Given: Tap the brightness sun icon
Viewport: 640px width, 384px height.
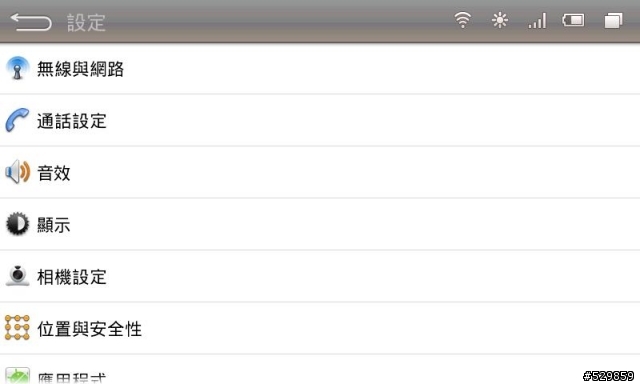Looking at the screenshot, I should (500, 20).
